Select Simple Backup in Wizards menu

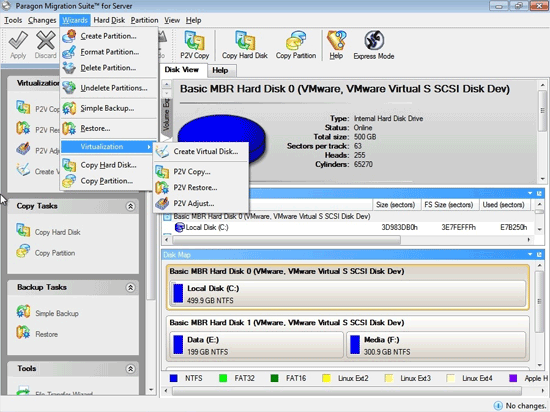click(109, 108)
